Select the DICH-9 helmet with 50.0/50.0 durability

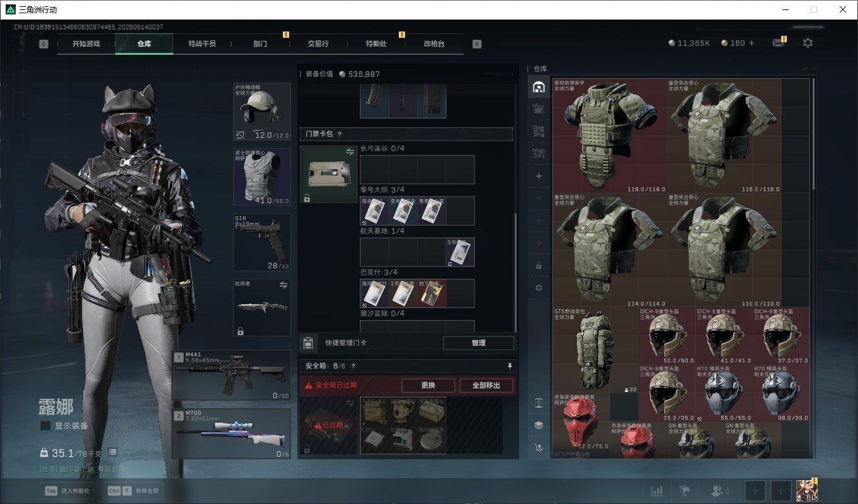[667, 336]
